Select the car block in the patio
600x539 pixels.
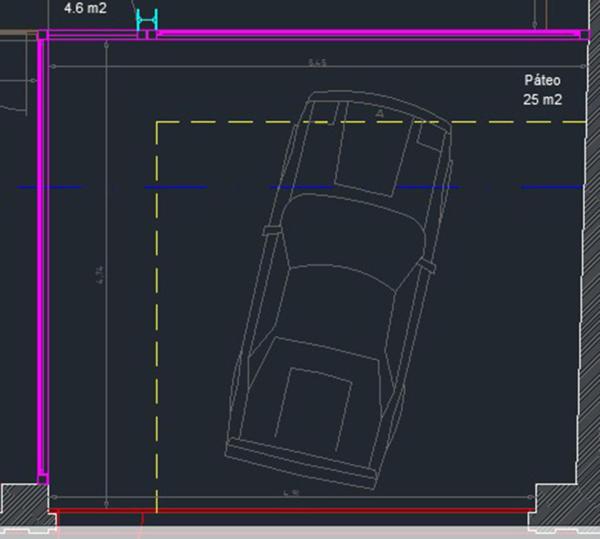(339, 290)
